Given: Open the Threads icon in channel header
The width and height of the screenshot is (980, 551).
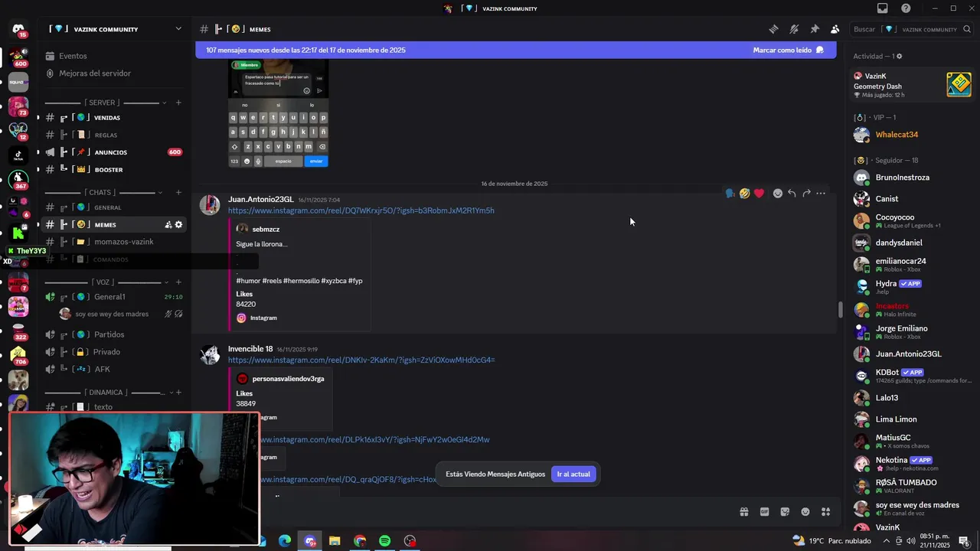Looking at the screenshot, I should click(x=774, y=29).
